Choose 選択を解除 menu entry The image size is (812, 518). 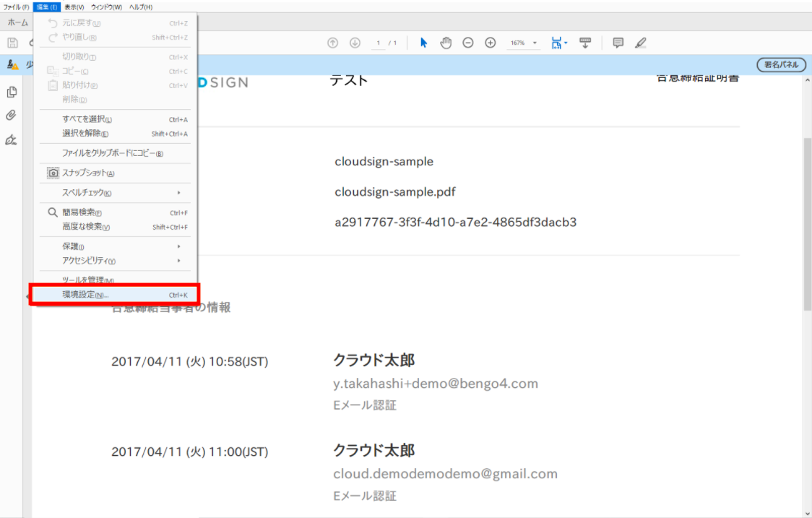coord(115,134)
